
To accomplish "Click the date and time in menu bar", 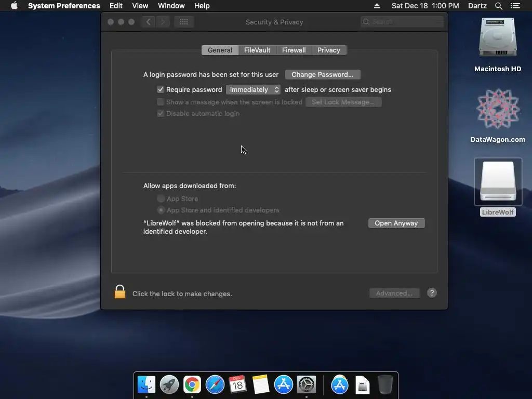I will (425, 6).
